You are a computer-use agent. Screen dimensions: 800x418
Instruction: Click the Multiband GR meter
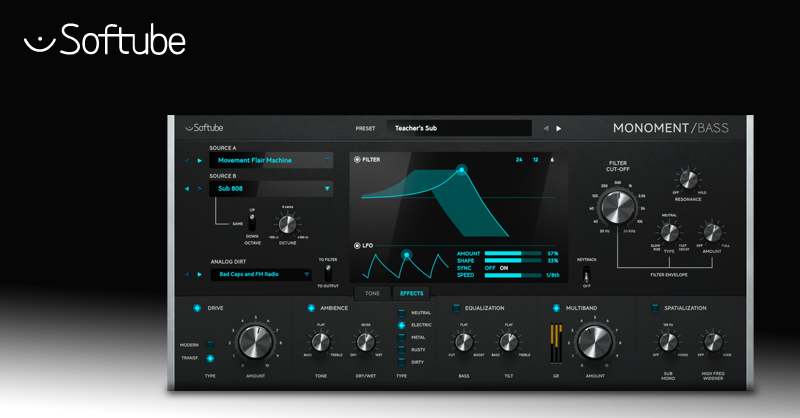[x=556, y=343]
